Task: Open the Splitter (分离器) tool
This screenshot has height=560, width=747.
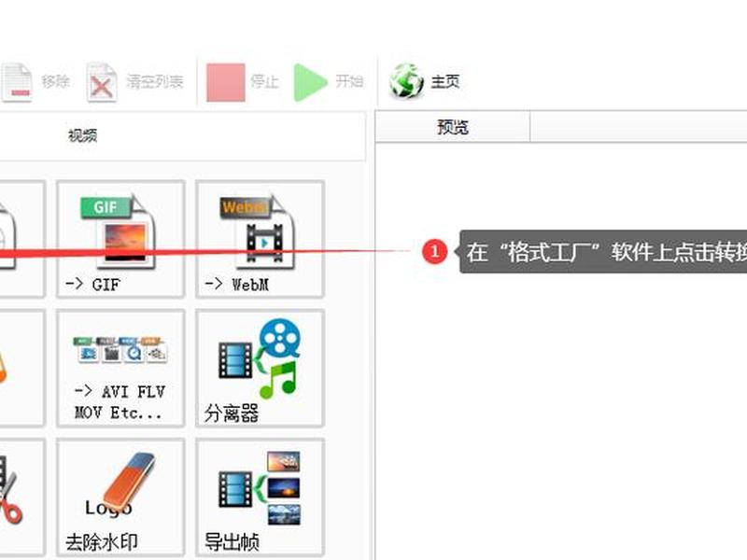Action: 261,368
